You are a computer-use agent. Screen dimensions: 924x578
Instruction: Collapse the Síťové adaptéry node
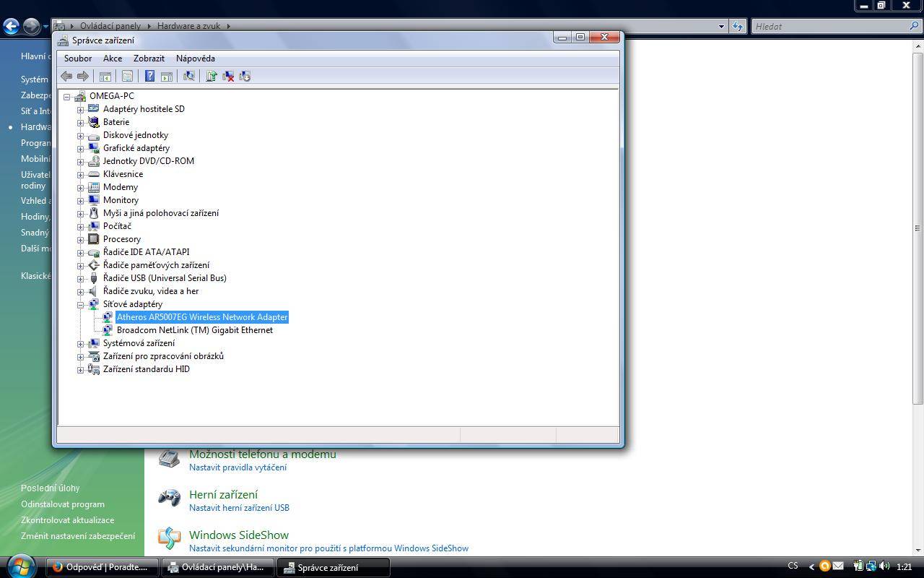point(81,304)
